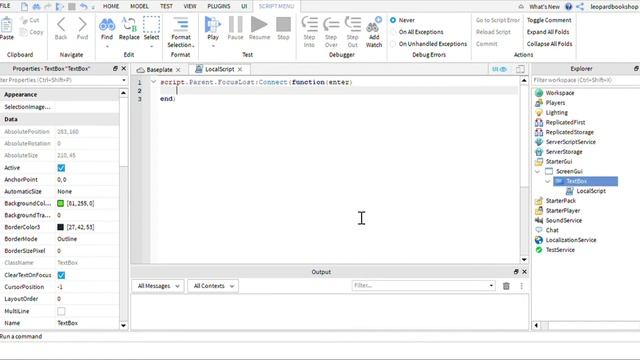The width and height of the screenshot is (640, 360).
Task: Toggle the Active property checkbox
Action: coord(61,168)
